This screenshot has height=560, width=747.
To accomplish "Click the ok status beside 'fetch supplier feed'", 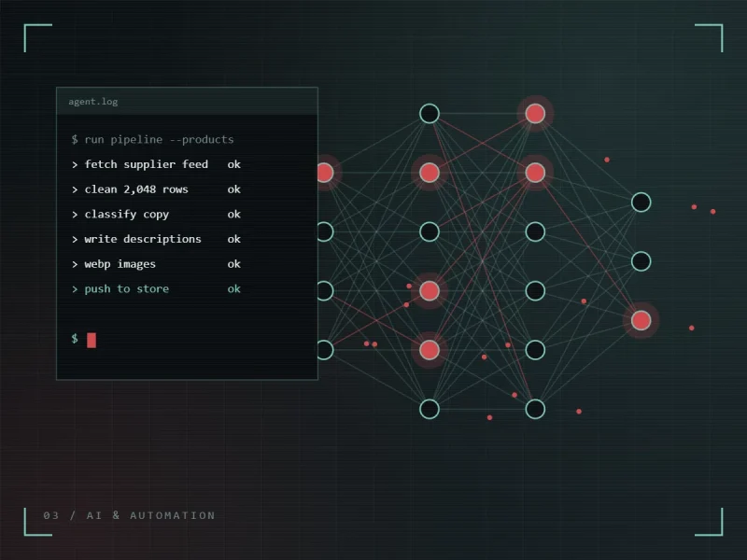I will pos(234,164).
